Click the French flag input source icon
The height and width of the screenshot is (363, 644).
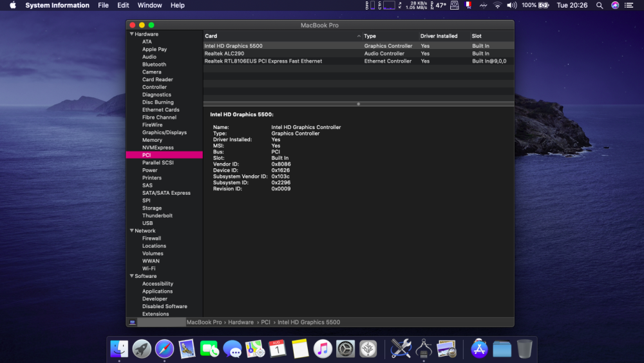coord(468,5)
